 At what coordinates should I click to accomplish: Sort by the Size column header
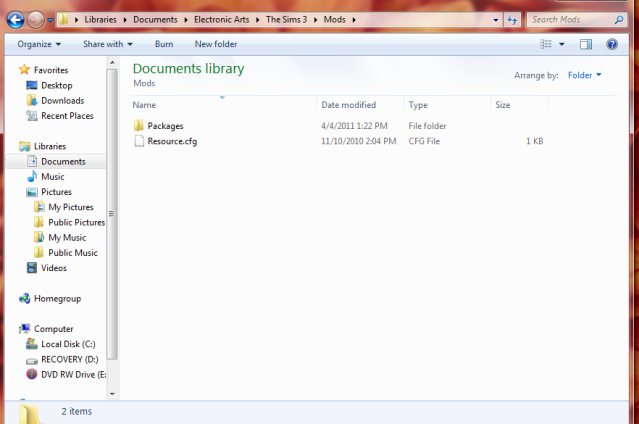coord(502,105)
